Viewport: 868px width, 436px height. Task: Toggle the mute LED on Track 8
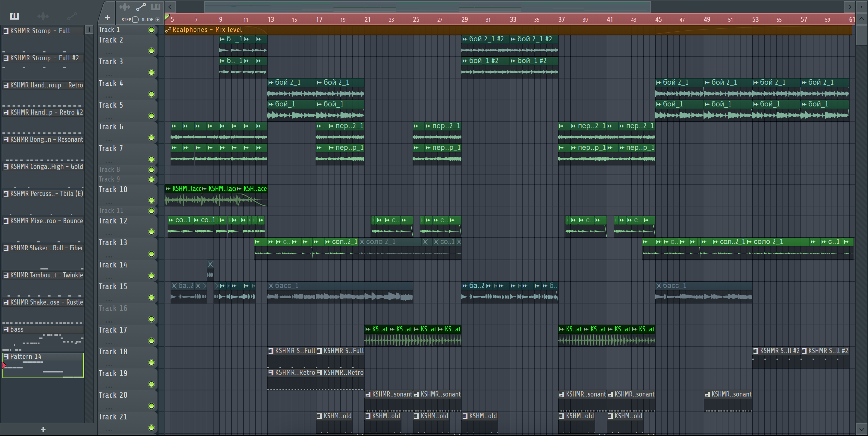(152, 170)
